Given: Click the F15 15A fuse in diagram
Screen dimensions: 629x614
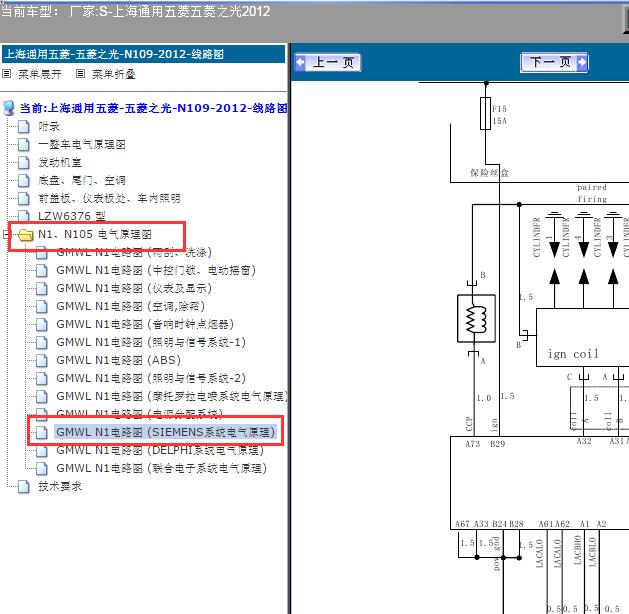Looking at the screenshot, I should click(485, 113).
